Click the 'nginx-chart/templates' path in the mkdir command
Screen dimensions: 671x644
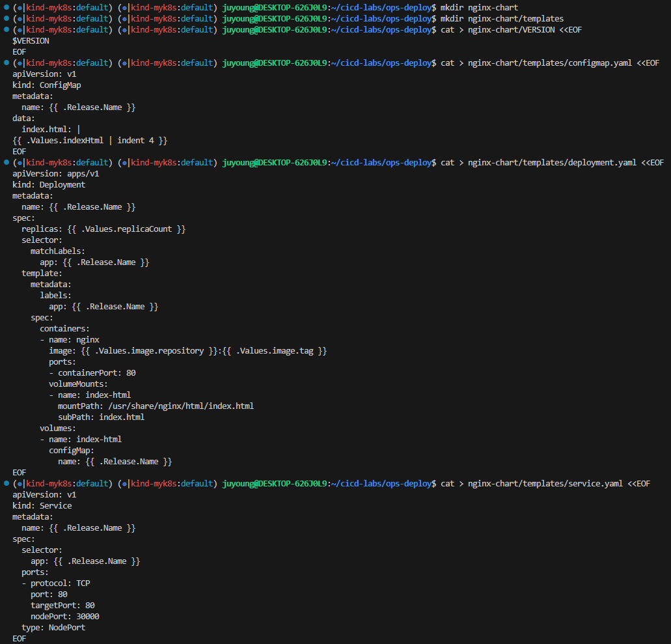coord(515,19)
